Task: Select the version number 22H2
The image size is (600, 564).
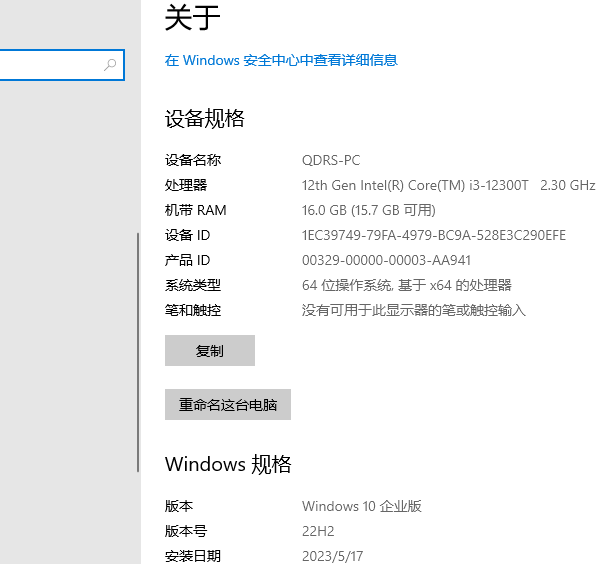Action: 318,531
